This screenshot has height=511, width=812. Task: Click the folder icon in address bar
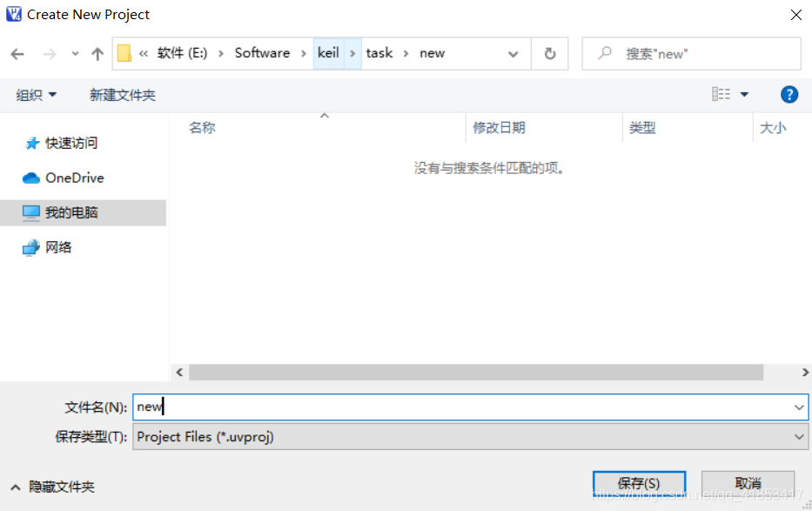[x=124, y=53]
